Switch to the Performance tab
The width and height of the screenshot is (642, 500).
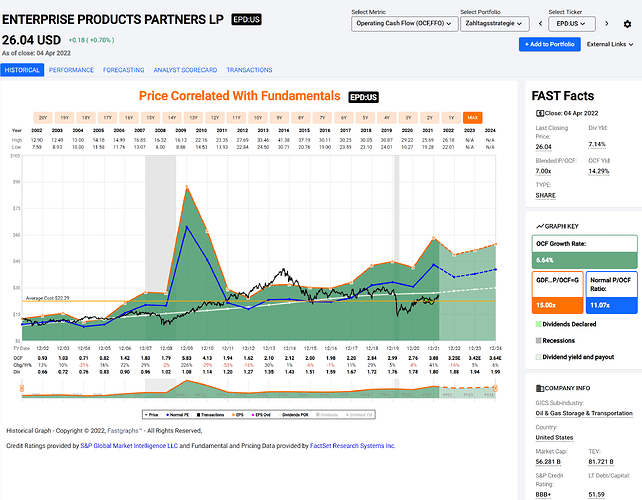click(71, 70)
